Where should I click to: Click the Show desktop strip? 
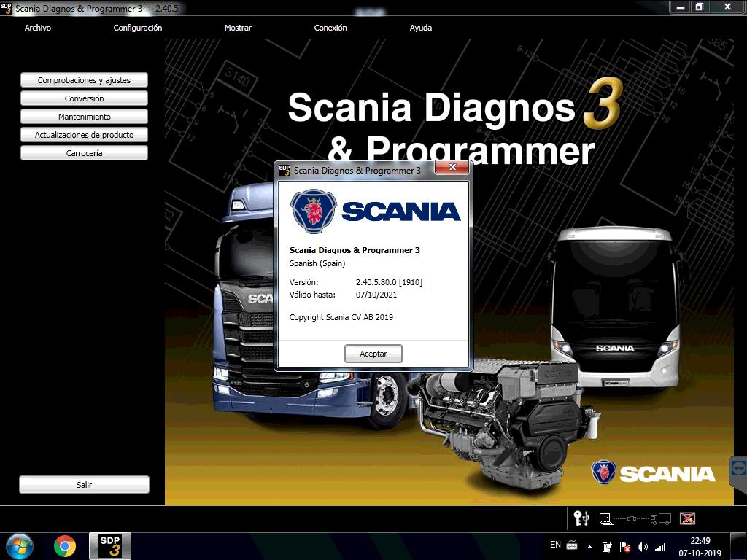[739, 546]
